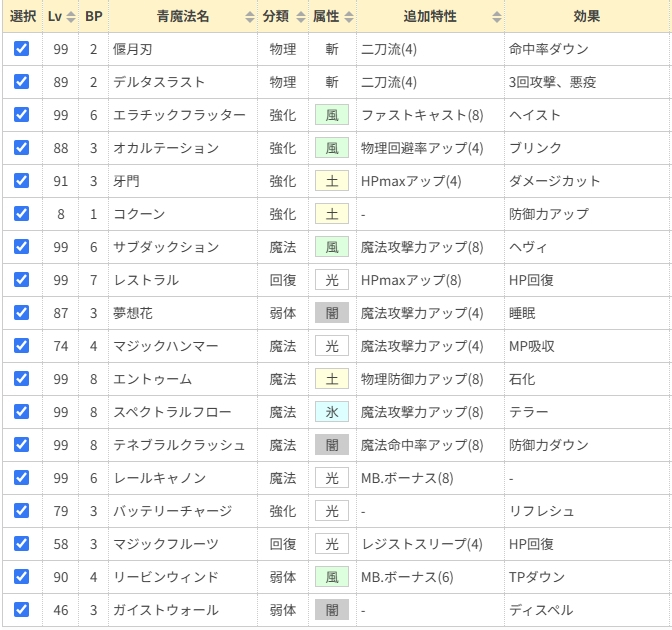Sort by 追加特性 column arrows
Viewport: 672px width, 630px height.
[x=497, y=17]
